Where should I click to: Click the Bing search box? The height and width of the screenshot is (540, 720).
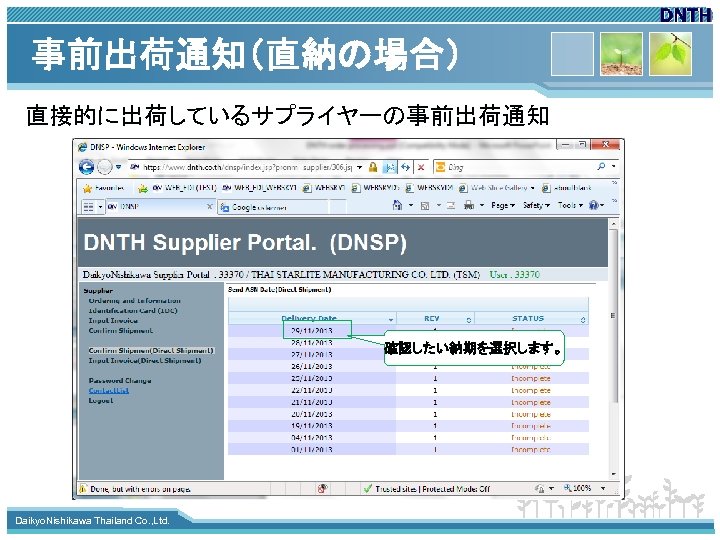(x=514, y=167)
